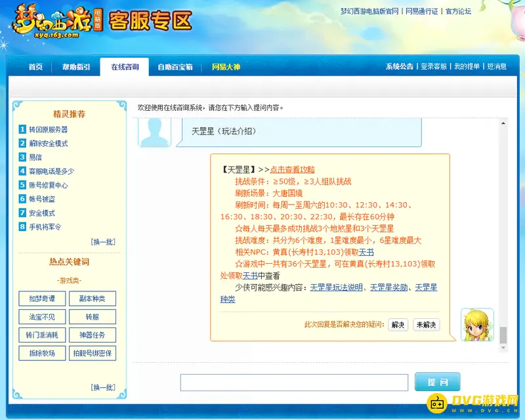Click the 天书 link after 相关NPC
525x420 pixels.
click(x=366, y=252)
